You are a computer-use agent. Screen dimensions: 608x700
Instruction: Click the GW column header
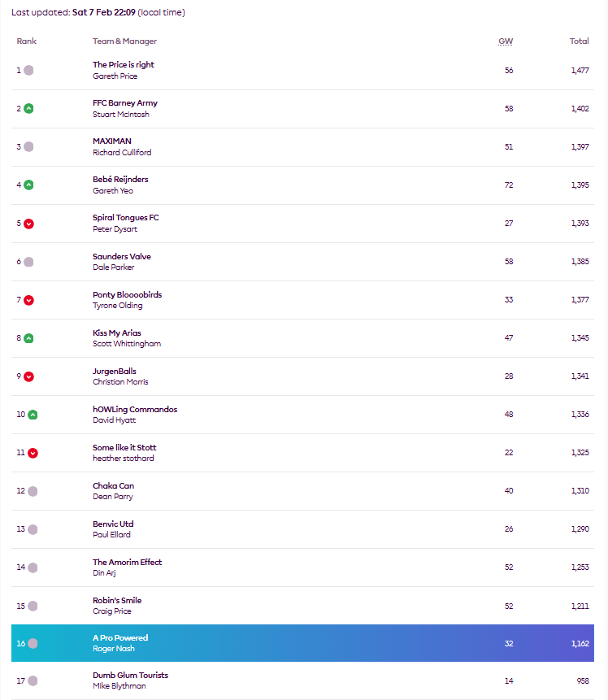505,41
